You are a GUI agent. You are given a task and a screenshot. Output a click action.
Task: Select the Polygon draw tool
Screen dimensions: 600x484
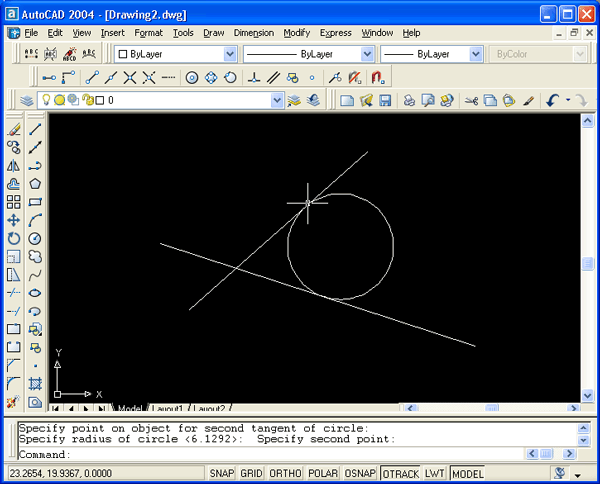click(x=35, y=184)
